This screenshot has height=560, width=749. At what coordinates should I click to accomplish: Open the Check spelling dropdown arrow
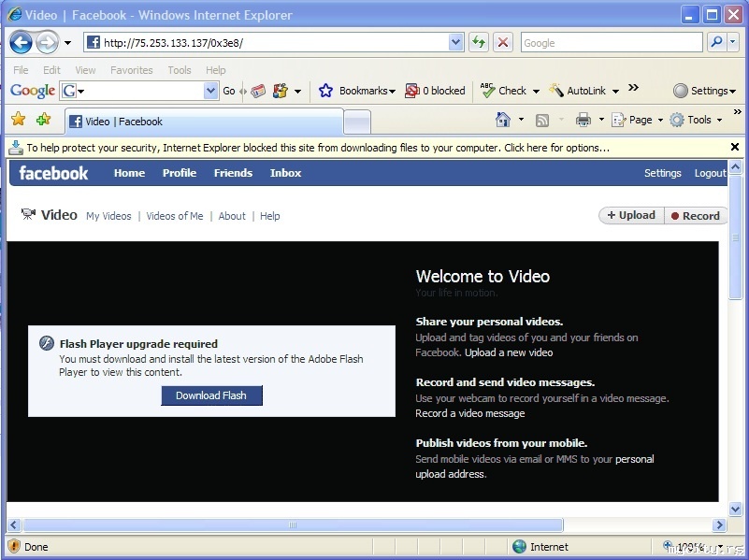click(x=536, y=92)
